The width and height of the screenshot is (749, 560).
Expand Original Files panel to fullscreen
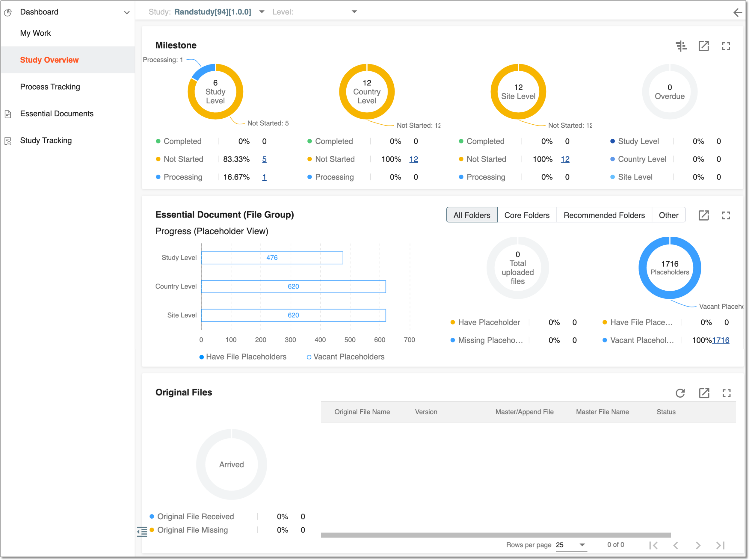pyautogui.click(x=726, y=393)
